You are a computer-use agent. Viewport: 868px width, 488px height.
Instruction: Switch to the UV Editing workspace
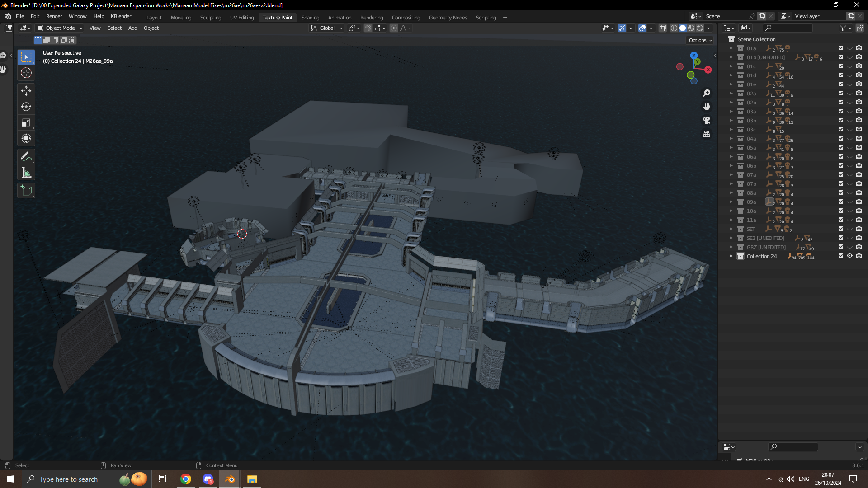point(242,18)
